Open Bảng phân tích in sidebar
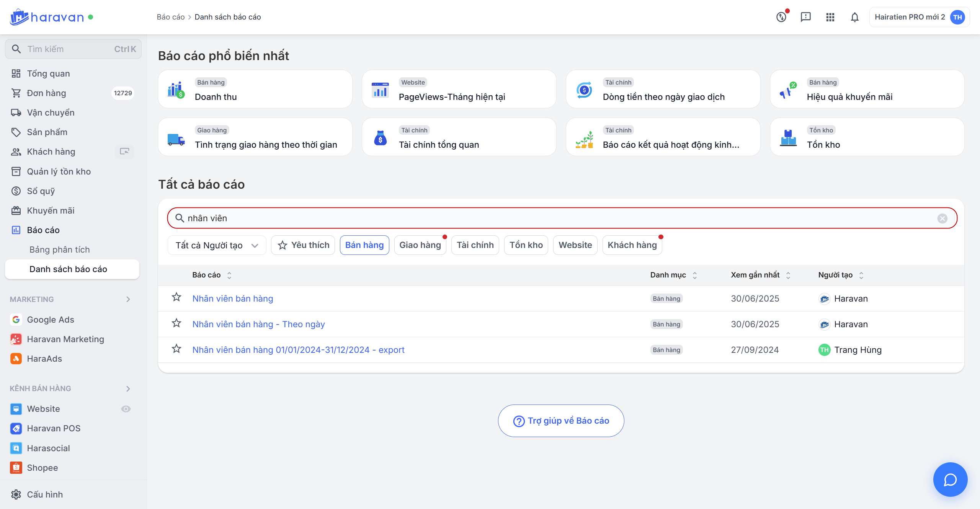This screenshot has width=980, height=509. coord(60,250)
